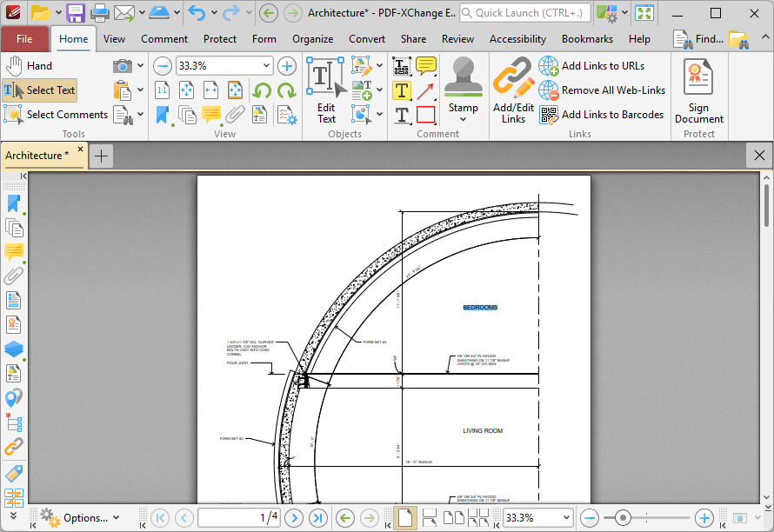Click the Edit Text tool
The height and width of the screenshot is (532, 774).
tap(326, 90)
